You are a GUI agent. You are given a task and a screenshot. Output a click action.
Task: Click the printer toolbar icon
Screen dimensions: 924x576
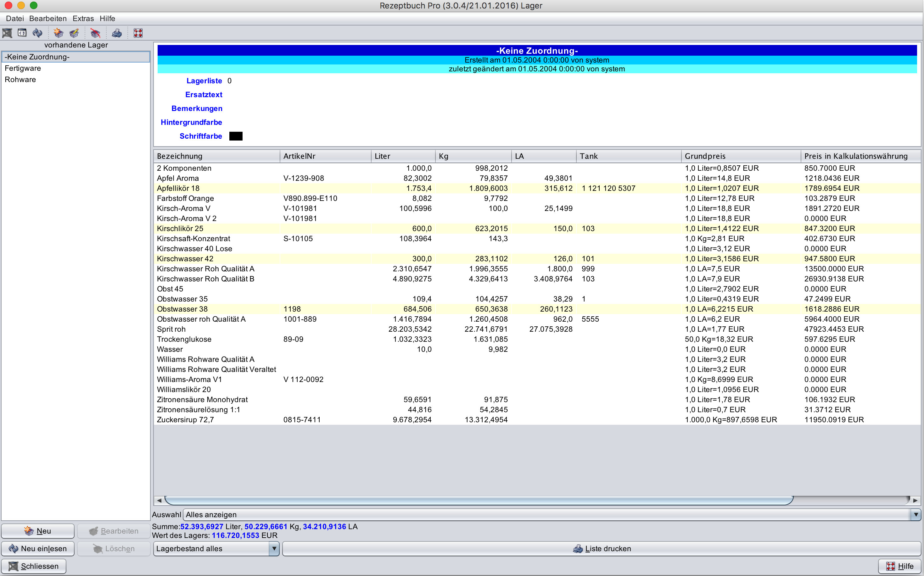coord(117,33)
